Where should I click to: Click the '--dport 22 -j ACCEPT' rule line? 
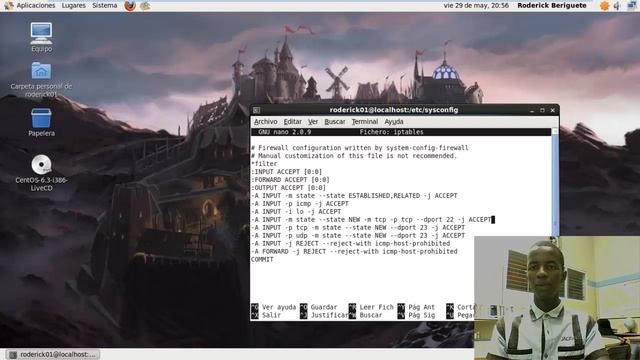point(371,220)
